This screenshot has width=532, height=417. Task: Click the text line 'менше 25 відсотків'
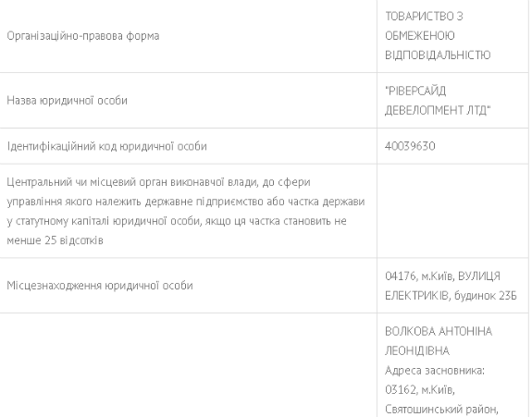55,240
